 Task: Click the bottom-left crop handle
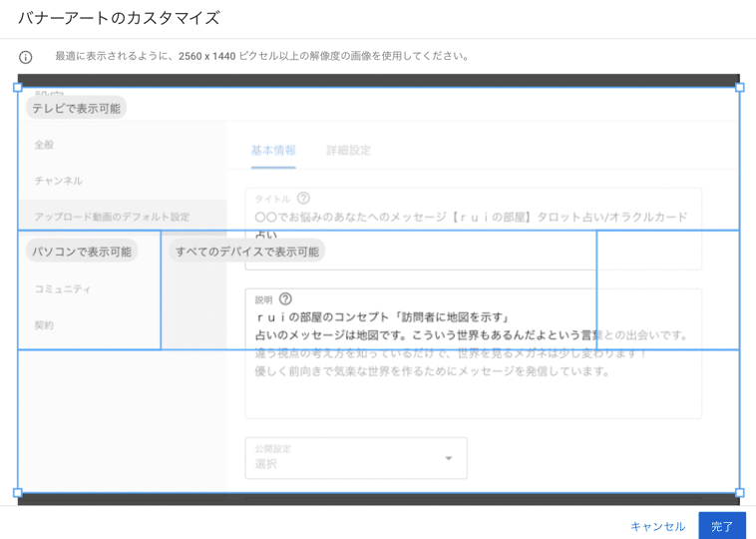coord(18,493)
